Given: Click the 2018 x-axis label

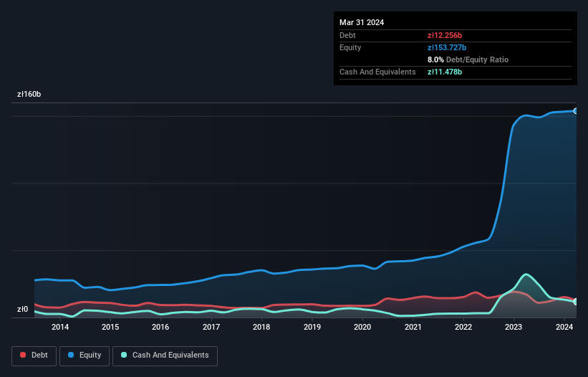Looking at the screenshot, I should [x=261, y=327].
